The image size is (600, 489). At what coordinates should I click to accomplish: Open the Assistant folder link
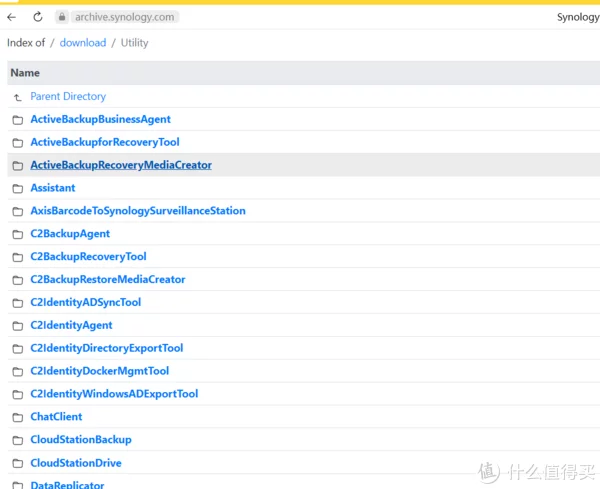pyautogui.click(x=53, y=188)
